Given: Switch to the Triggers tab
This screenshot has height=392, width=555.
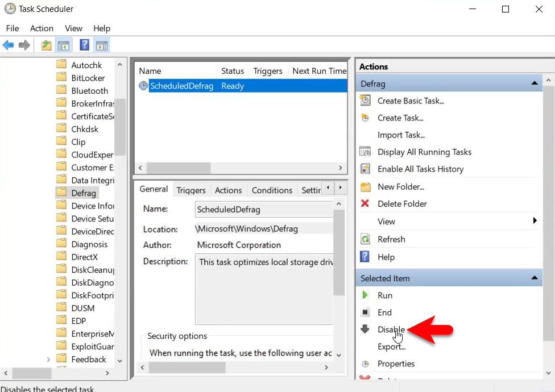Looking at the screenshot, I should pyautogui.click(x=191, y=190).
